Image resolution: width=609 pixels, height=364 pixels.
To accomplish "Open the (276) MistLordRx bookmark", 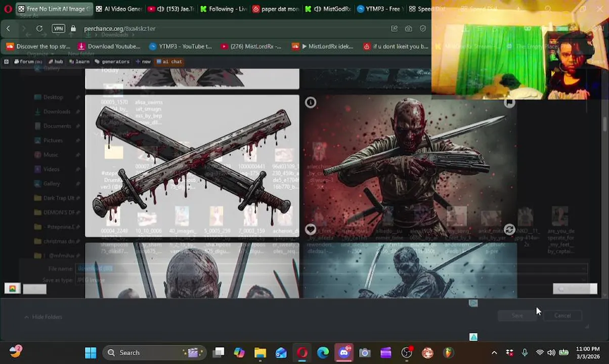I will point(251,47).
